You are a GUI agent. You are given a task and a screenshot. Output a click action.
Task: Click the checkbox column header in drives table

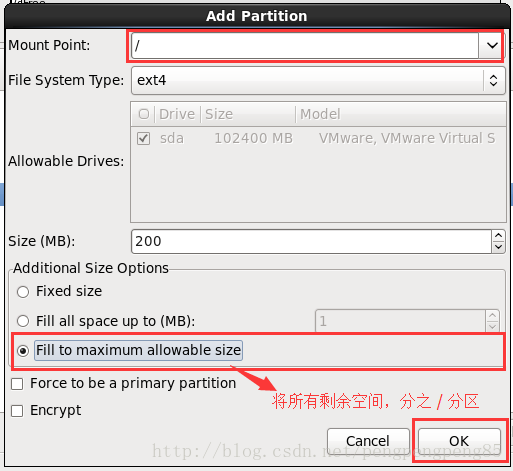tap(143, 114)
